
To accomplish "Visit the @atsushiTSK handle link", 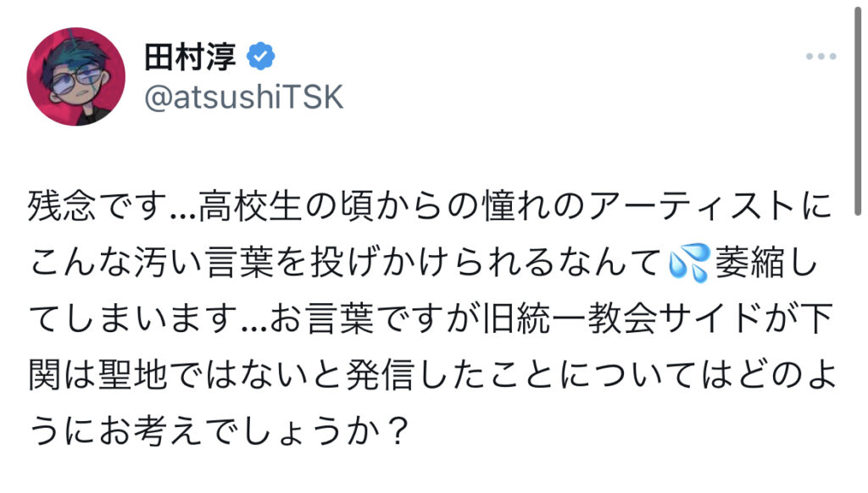I will point(244,97).
